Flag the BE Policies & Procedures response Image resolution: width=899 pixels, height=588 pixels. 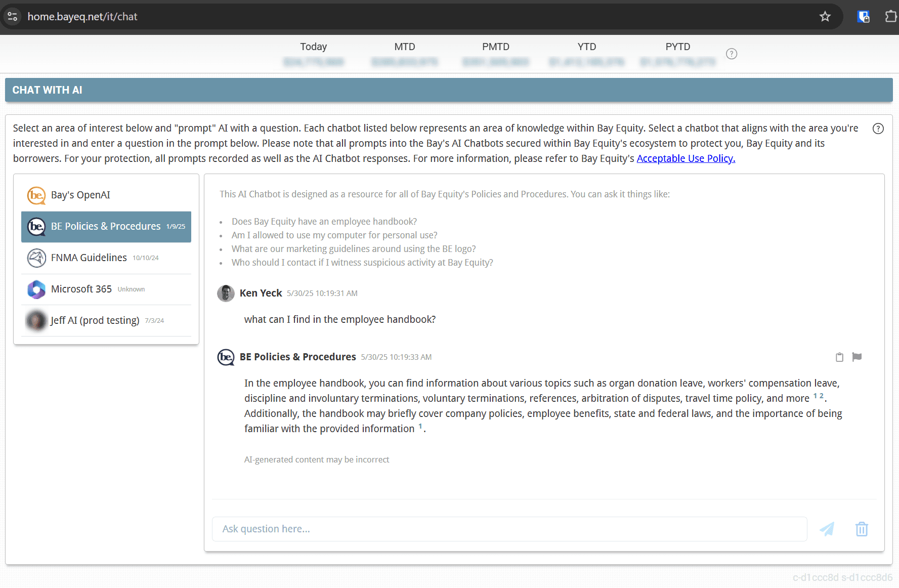pos(857,357)
